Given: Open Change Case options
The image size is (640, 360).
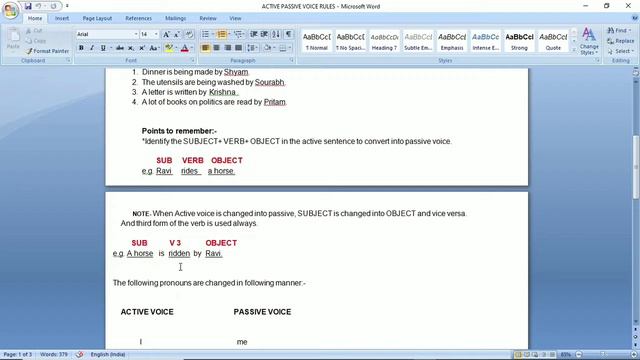Looking at the screenshot, I should point(154,48).
